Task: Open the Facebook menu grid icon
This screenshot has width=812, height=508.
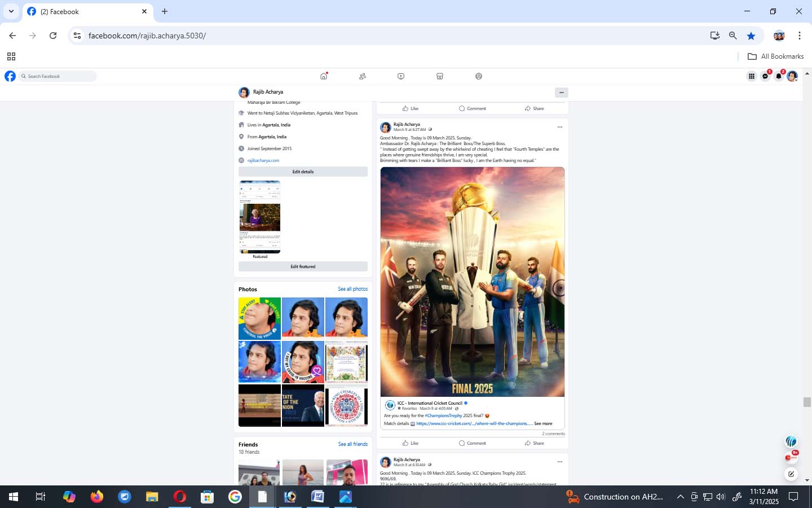Action: tap(752, 76)
